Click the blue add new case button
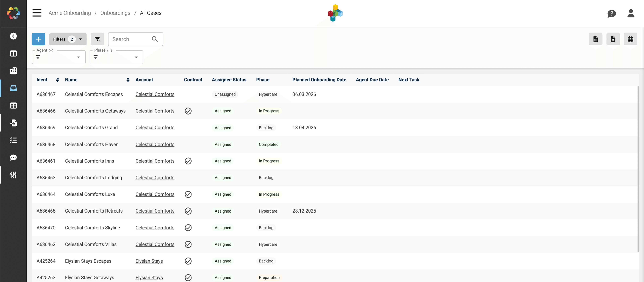This screenshot has height=282, width=644. coord(39,39)
